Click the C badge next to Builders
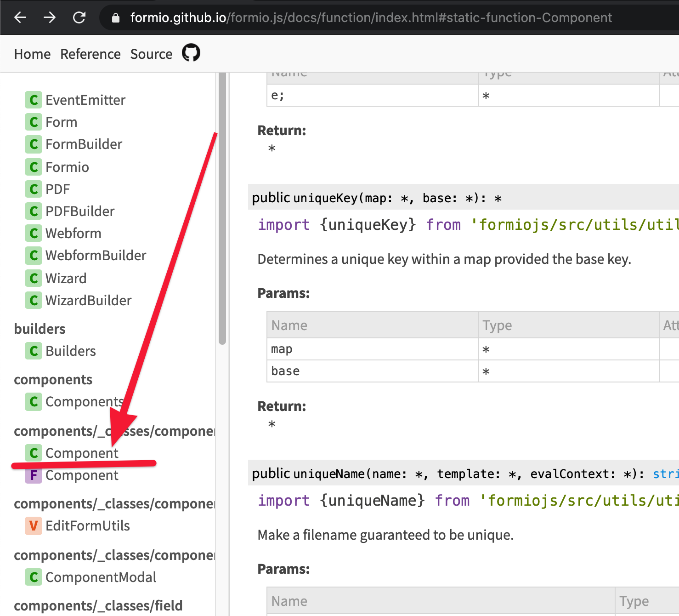The height and width of the screenshot is (616, 679). 33,351
